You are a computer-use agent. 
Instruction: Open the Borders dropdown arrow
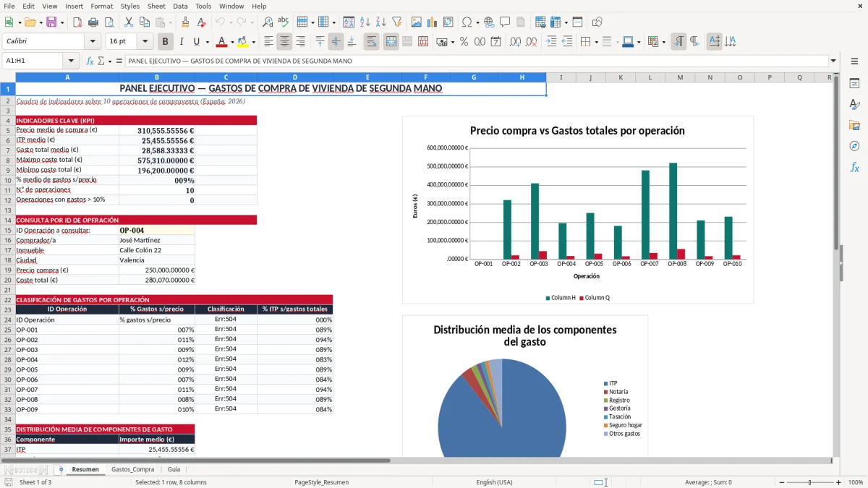point(597,42)
